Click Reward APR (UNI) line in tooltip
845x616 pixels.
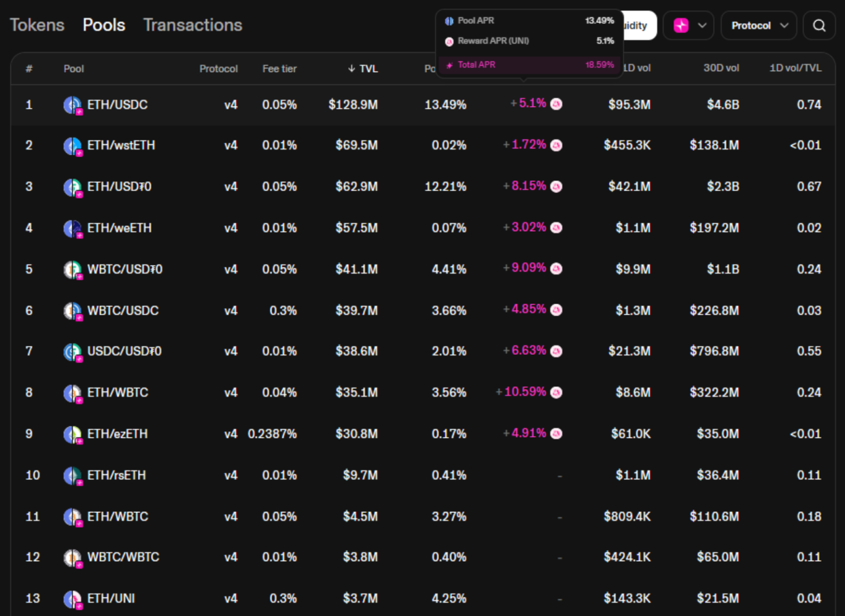(x=529, y=41)
